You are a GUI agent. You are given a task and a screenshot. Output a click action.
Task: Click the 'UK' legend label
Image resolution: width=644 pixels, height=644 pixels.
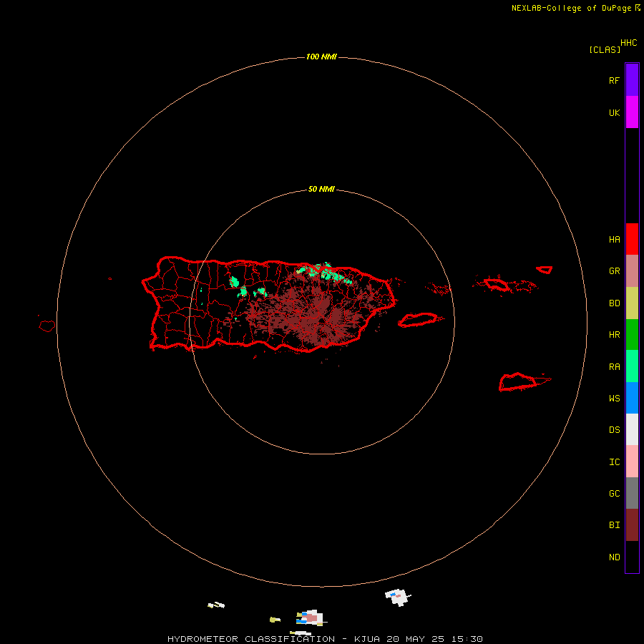pos(615,113)
